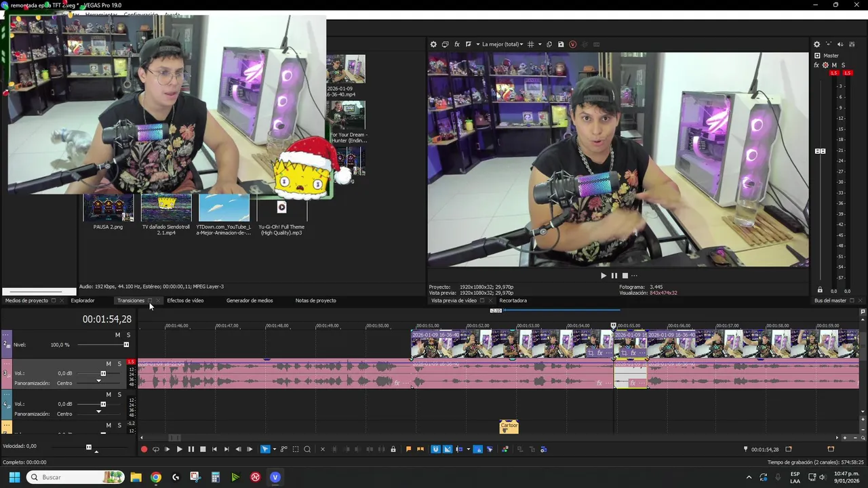Open master bus properties gear
This screenshot has width=868, height=488.
[x=817, y=44]
